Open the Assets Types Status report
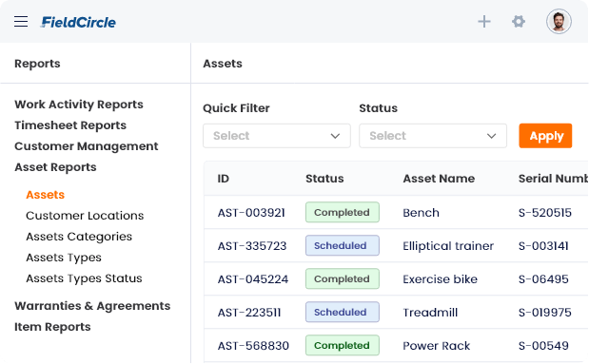 [84, 278]
